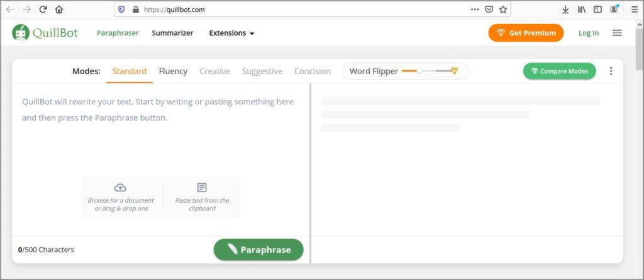Save the page to Pocket icon
644x280 pixels.
(489, 9)
